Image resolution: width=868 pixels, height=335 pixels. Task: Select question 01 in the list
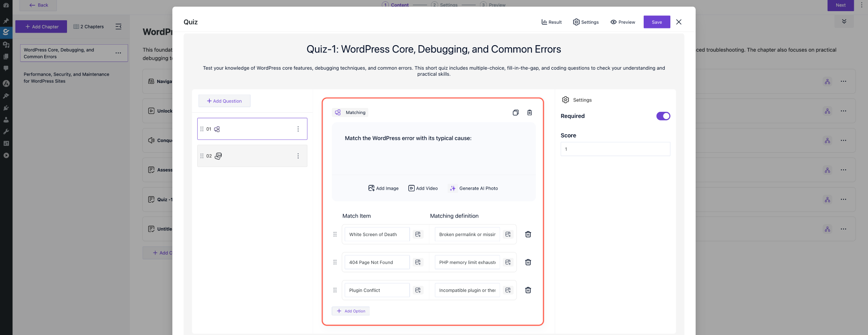(252, 129)
